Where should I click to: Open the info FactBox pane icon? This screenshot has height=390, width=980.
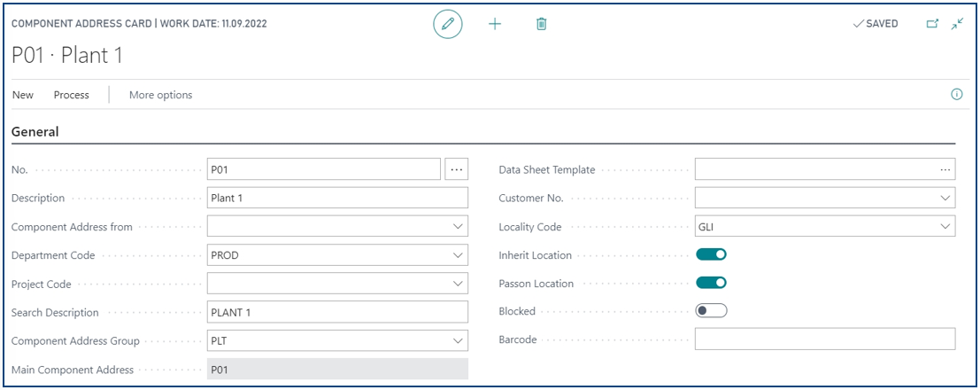pyautogui.click(x=956, y=95)
